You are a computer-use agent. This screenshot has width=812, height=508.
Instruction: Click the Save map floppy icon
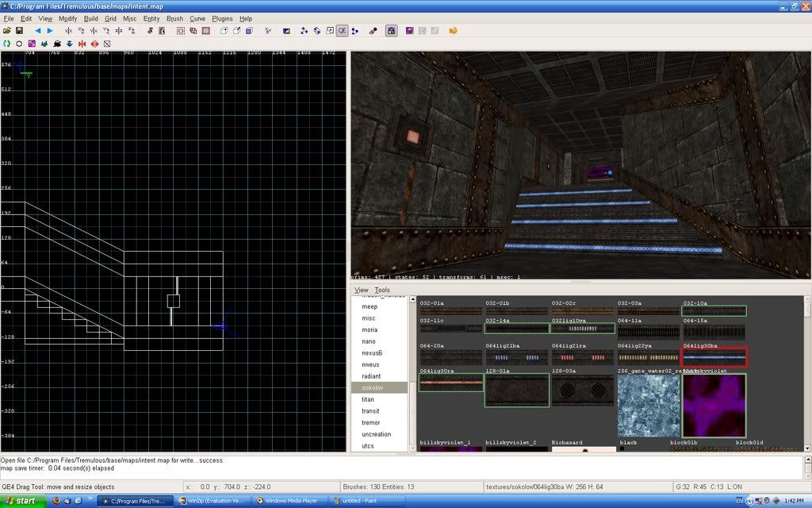click(19, 31)
